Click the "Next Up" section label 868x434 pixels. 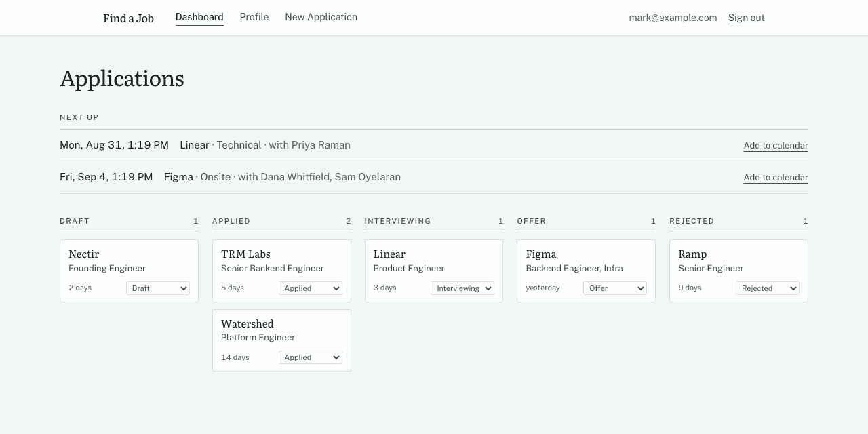pos(79,117)
